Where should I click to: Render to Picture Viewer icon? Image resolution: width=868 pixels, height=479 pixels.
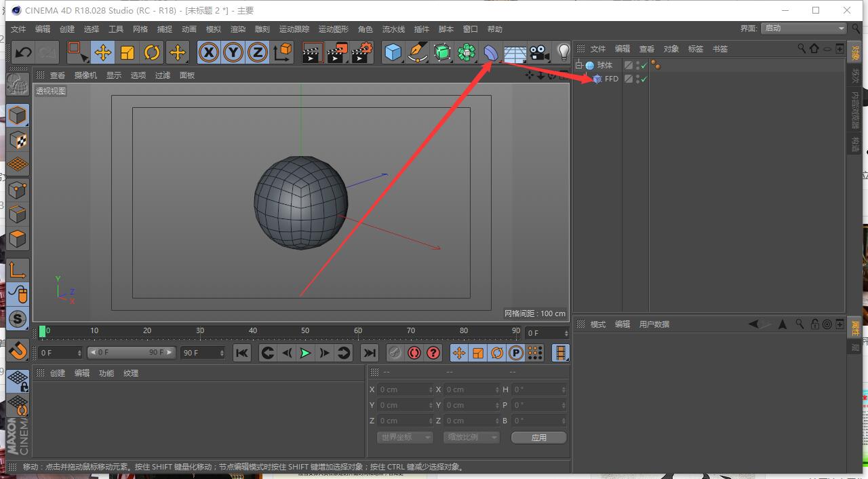coord(337,52)
